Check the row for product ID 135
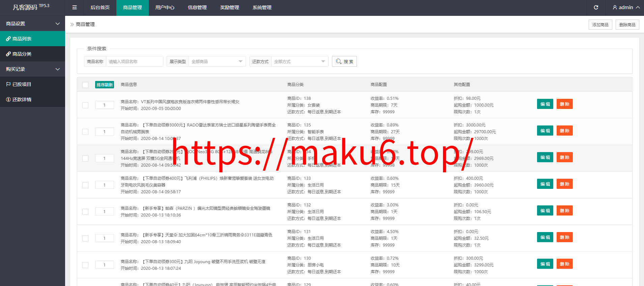644x286 pixels. pos(85,132)
